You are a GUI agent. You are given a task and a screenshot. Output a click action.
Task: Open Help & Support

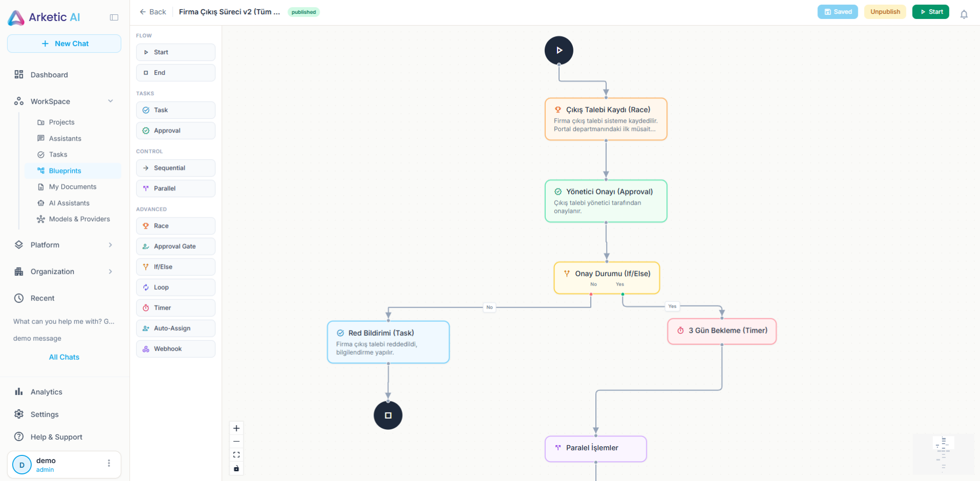(64, 437)
